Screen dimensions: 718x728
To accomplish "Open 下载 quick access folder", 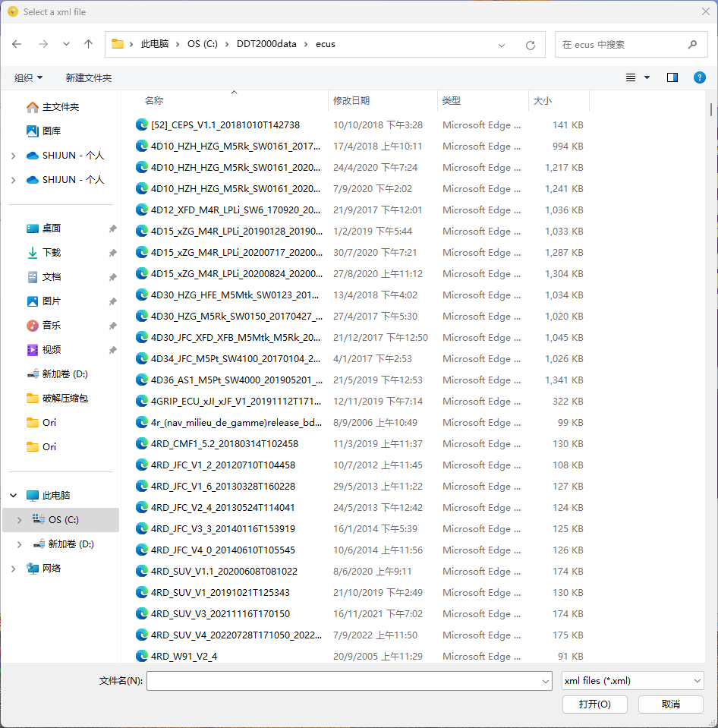I will 52,253.
